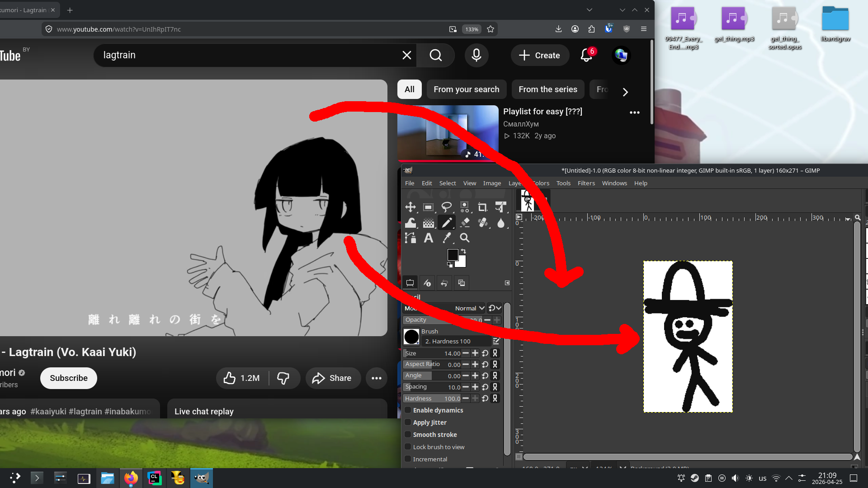Open the brush editor icon beside Hardness 100
The image size is (868, 488).
pos(496,341)
